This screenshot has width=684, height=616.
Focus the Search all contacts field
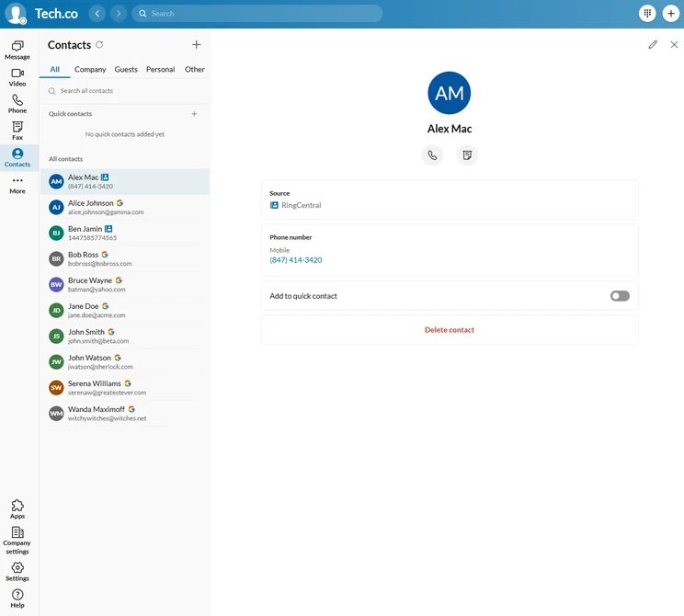(125, 91)
